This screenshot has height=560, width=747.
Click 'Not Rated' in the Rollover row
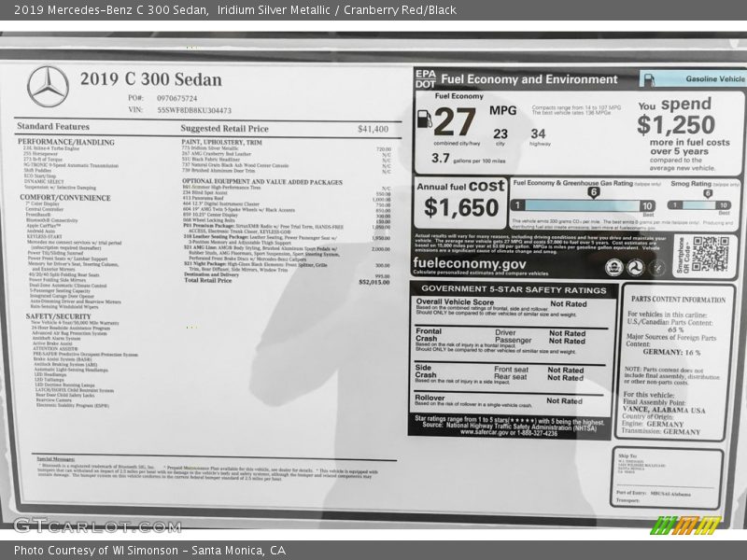pyautogui.click(x=564, y=401)
